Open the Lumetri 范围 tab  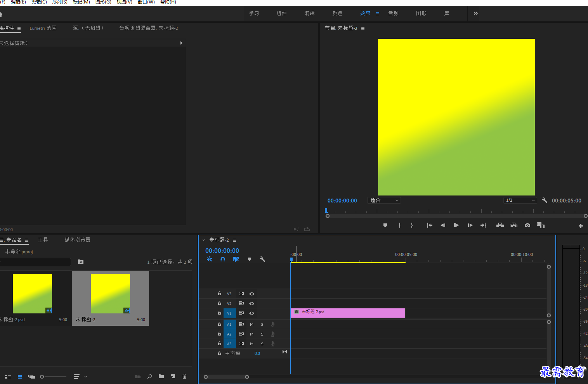point(43,28)
